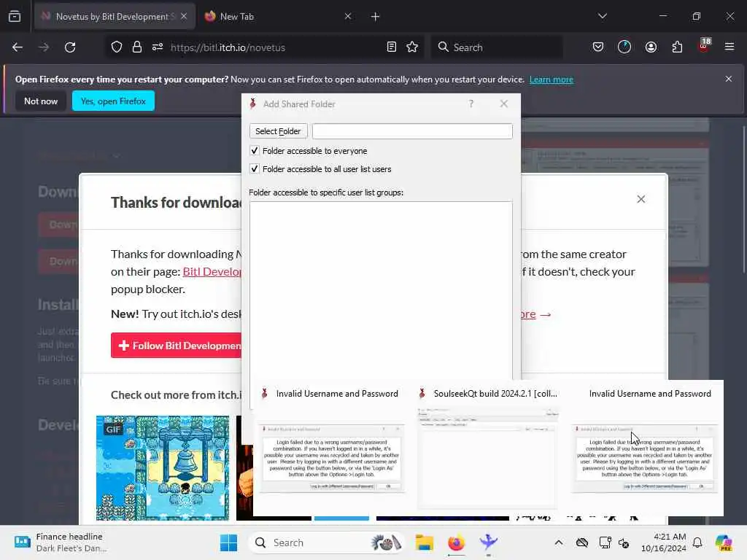This screenshot has height=560, width=747.
Task: Close the Novetus tab
Action: (x=184, y=16)
